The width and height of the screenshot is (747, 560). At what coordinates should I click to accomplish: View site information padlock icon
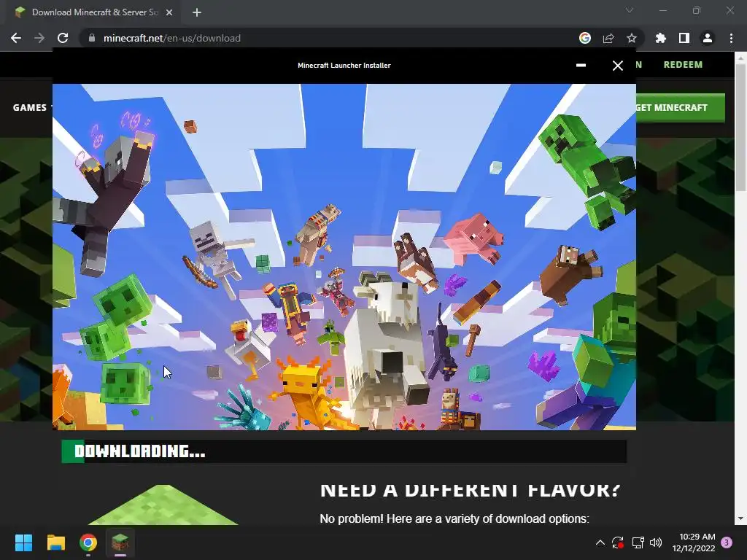point(92,38)
